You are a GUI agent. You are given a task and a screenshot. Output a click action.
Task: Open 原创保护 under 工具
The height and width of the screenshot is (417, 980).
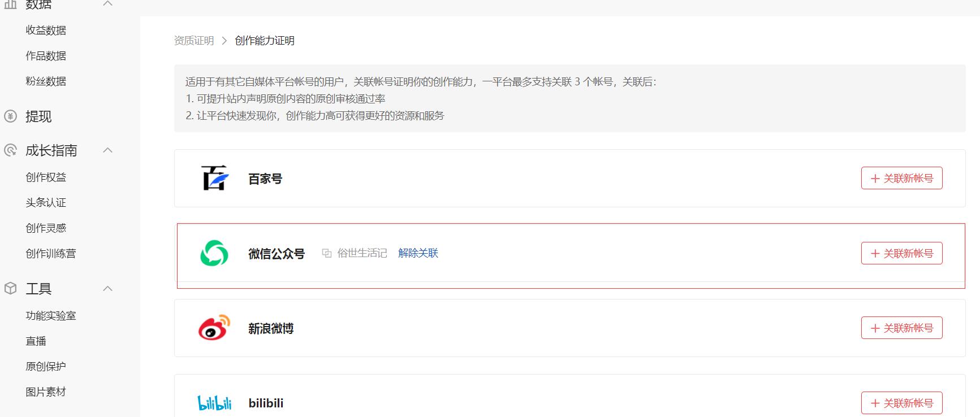click(x=46, y=367)
